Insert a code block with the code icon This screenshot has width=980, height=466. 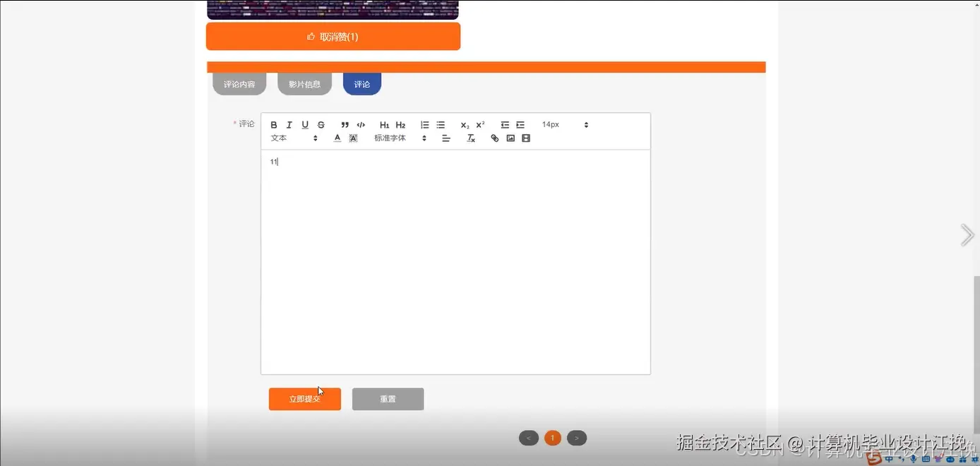click(x=361, y=125)
